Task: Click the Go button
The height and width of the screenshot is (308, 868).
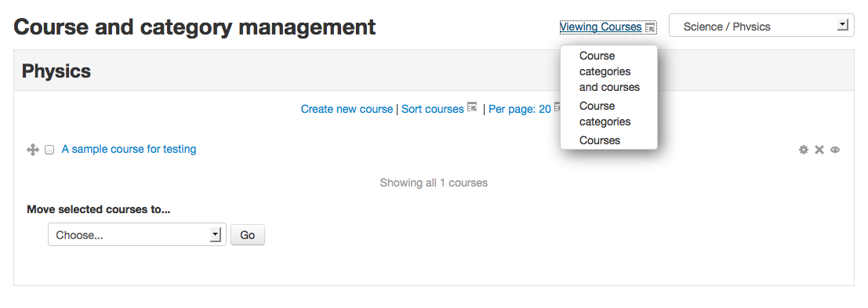Action: coord(248,235)
